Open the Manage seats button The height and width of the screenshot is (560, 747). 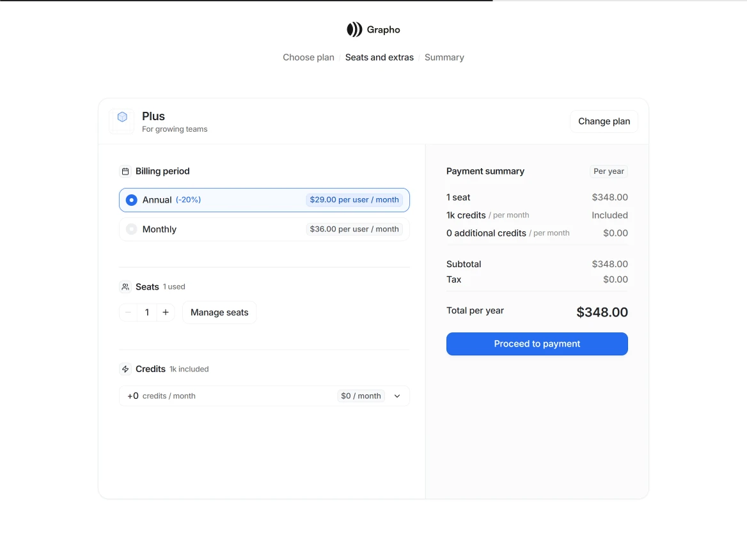point(219,313)
